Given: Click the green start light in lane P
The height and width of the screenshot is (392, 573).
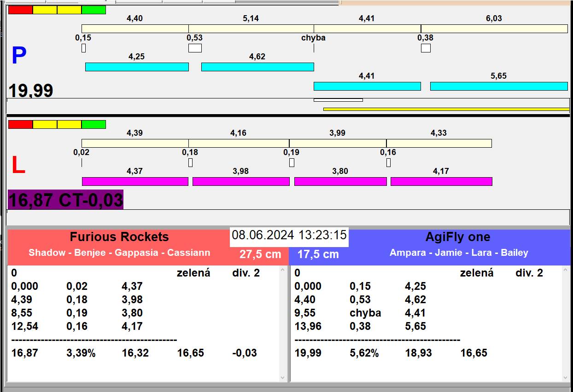Looking at the screenshot, I should 94,10.
